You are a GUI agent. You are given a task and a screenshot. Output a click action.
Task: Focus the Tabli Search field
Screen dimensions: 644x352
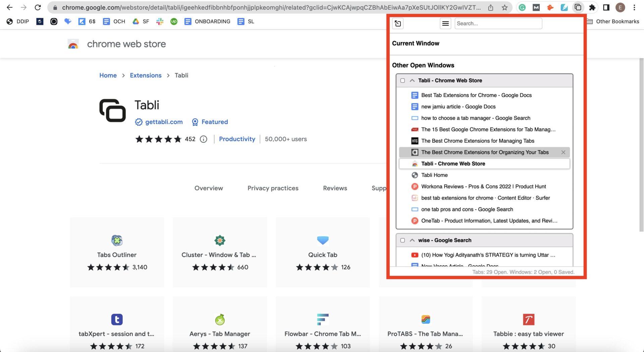pos(498,24)
